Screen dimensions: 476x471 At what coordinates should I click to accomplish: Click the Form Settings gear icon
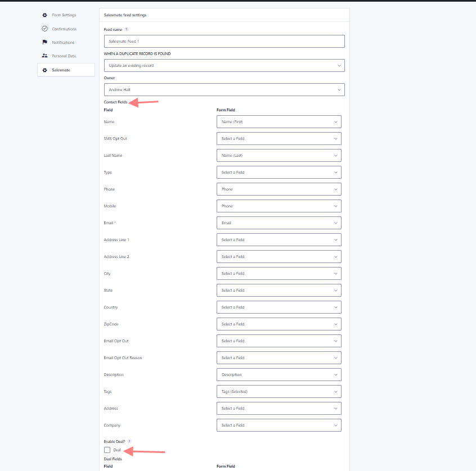click(x=44, y=15)
